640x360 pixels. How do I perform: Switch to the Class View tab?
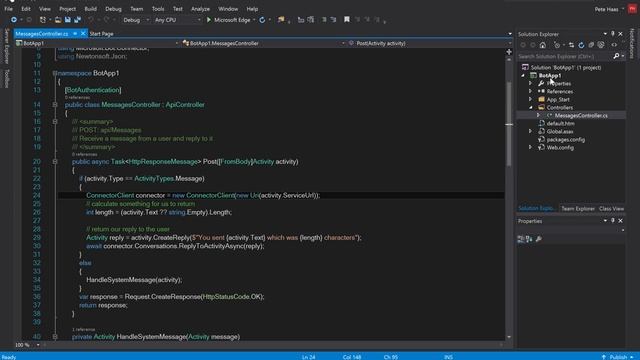click(611, 209)
